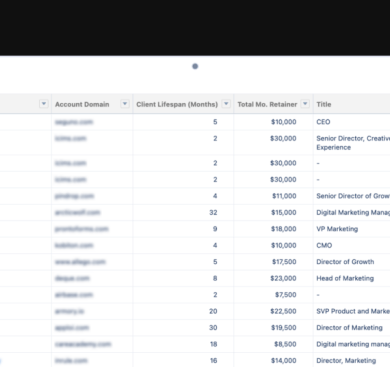The width and height of the screenshot is (390, 367).
Task: Click the lifespan value 16
Action: click(x=214, y=360)
